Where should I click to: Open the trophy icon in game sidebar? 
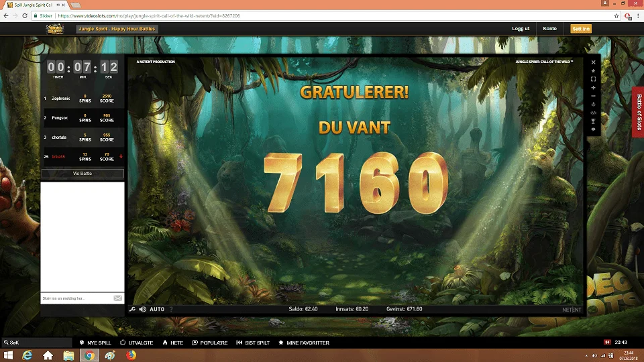point(593,121)
